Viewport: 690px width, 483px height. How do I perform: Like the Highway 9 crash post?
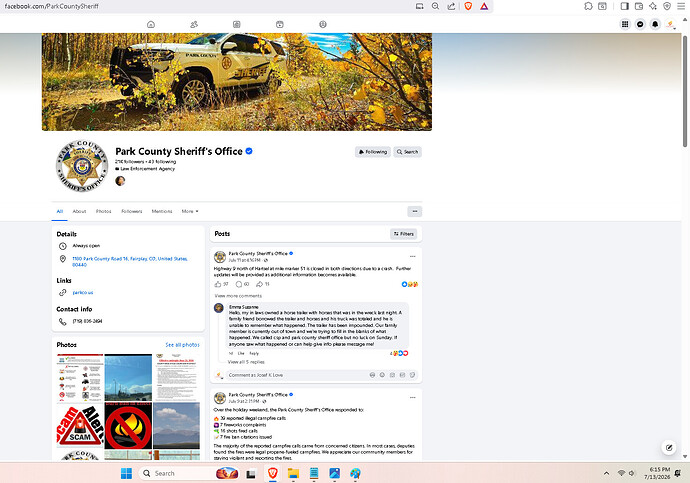coord(221,284)
